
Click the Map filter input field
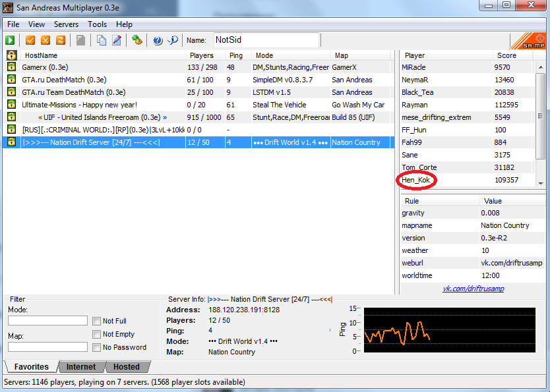(47, 347)
